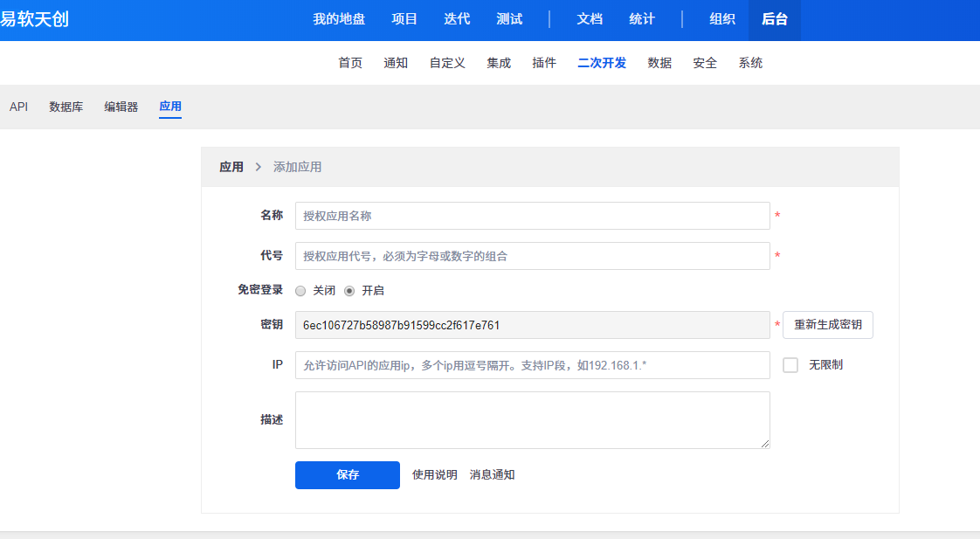This screenshot has height=539, width=980.
Task: Open 安全 in the secondary menu
Action: [705, 63]
